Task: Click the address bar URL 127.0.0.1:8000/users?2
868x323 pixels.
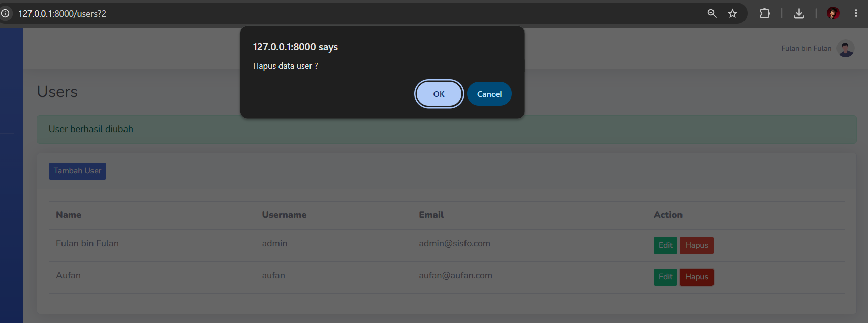Action: [62, 14]
